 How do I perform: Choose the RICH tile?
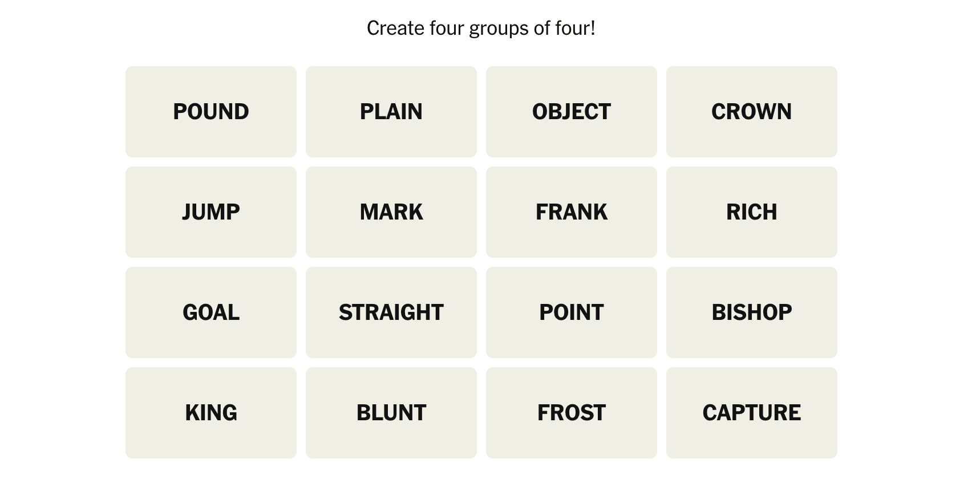pos(752,212)
